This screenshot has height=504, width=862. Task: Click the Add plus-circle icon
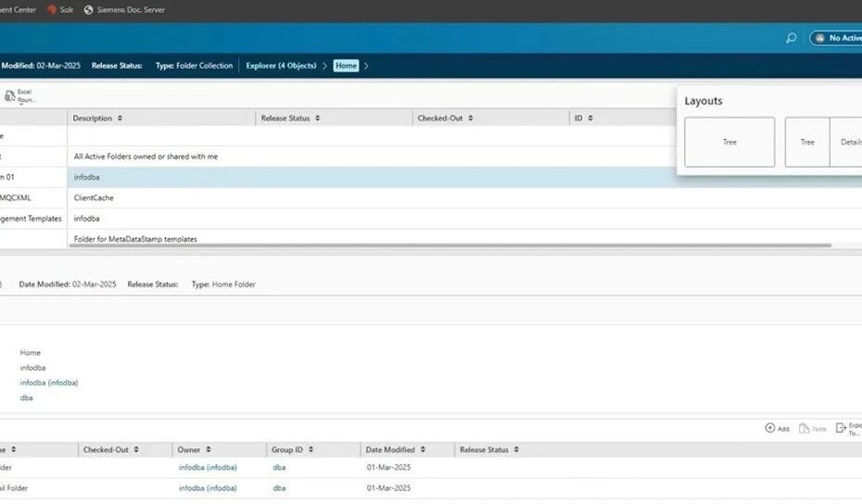click(769, 428)
